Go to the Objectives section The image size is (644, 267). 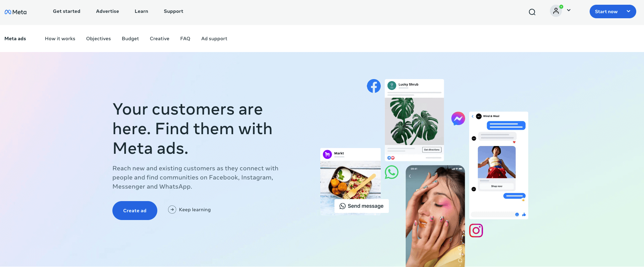tap(99, 39)
